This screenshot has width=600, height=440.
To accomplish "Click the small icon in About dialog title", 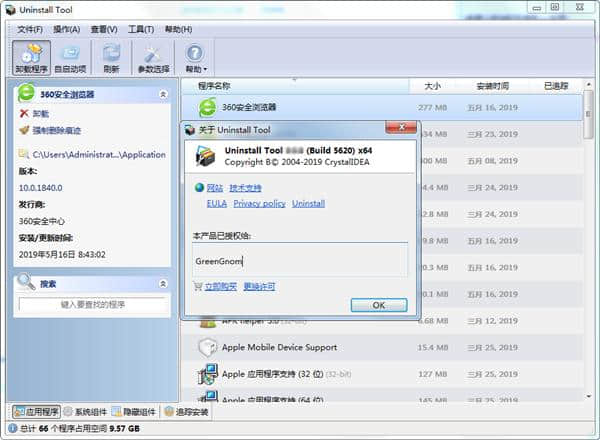I will [190, 130].
